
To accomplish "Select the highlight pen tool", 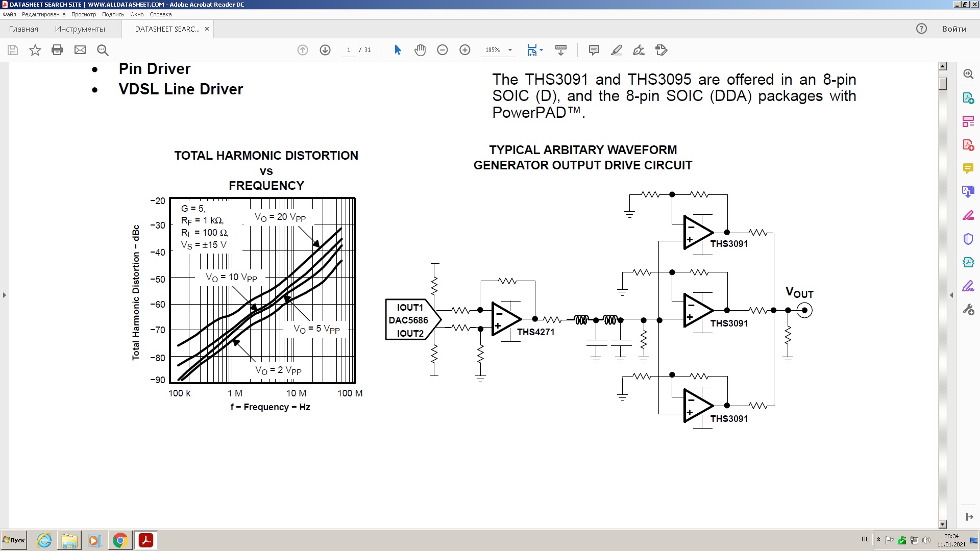I will (x=616, y=50).
